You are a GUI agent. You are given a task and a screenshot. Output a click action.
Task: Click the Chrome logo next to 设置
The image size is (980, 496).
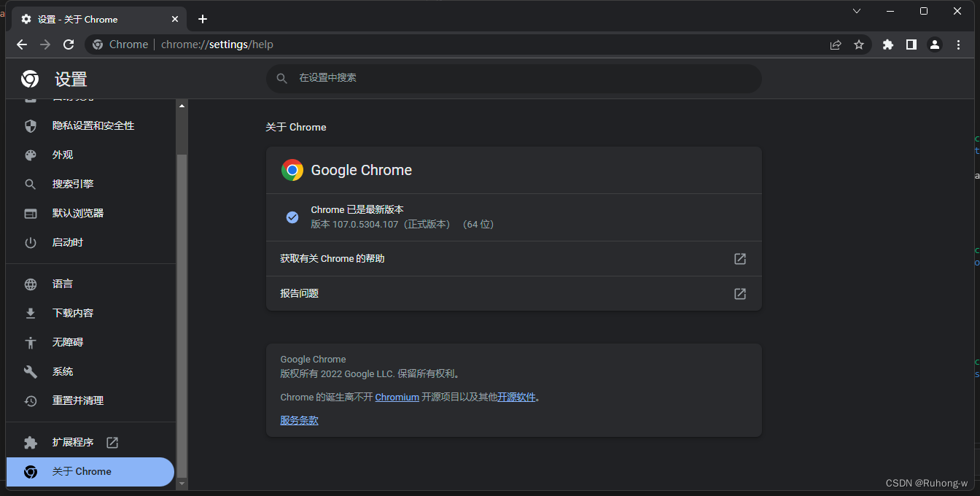tap(30, 79)
